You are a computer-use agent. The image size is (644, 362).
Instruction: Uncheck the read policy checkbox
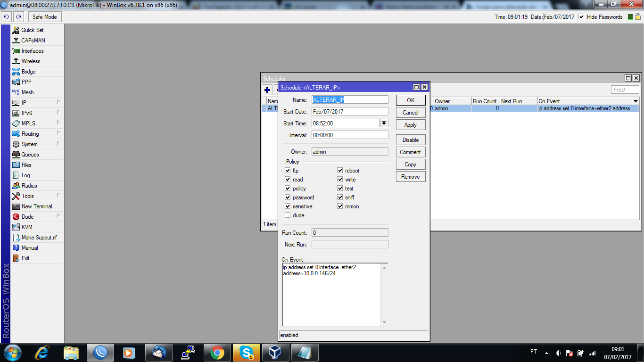pos(288,180)
